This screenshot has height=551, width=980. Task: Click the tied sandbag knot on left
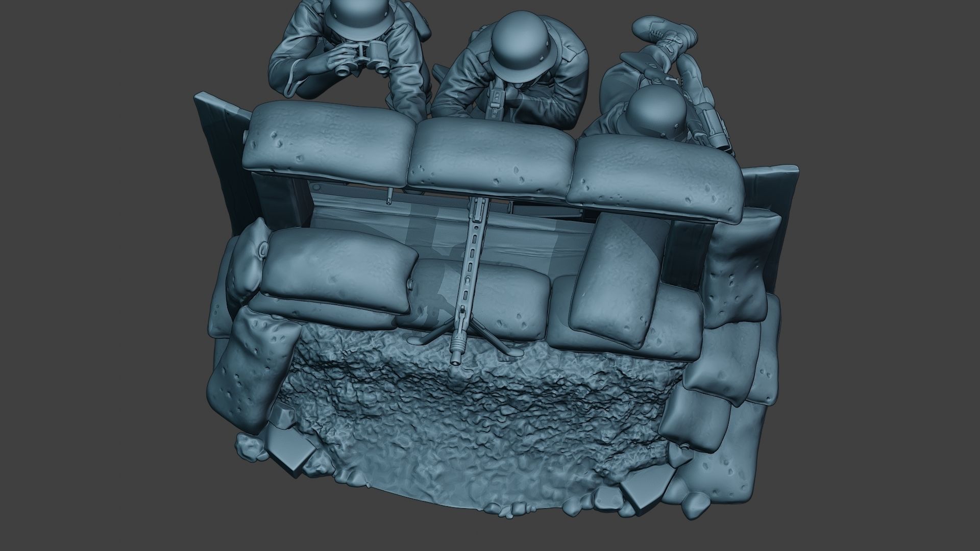coord(264,249)
